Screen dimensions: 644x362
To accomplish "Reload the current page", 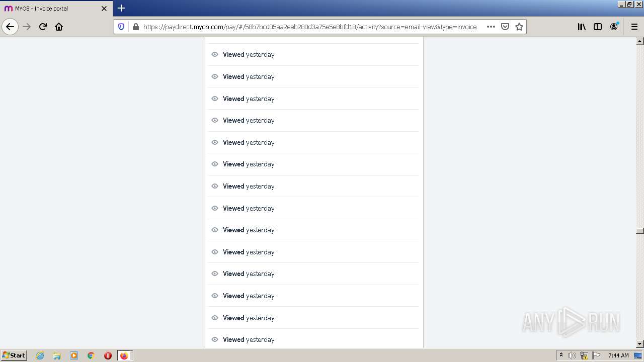I will click(43, 27).
